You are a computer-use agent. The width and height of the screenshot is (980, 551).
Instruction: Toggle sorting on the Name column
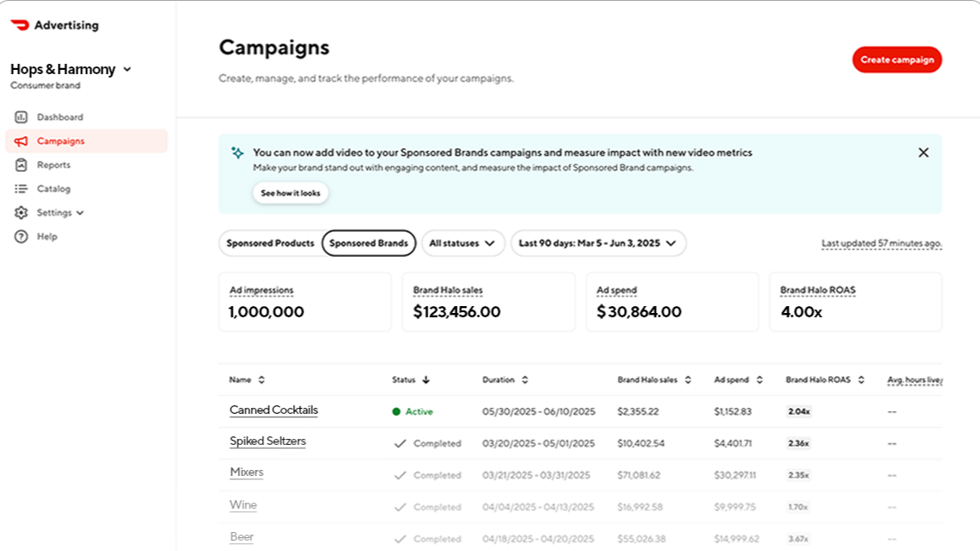(263, 379)
